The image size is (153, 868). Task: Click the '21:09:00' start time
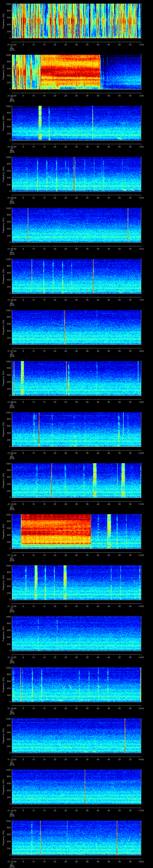[12, 453]
